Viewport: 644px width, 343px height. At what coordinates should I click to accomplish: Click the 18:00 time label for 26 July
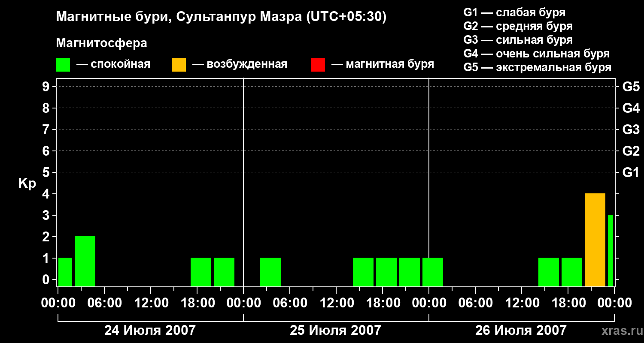coord(568,303)
